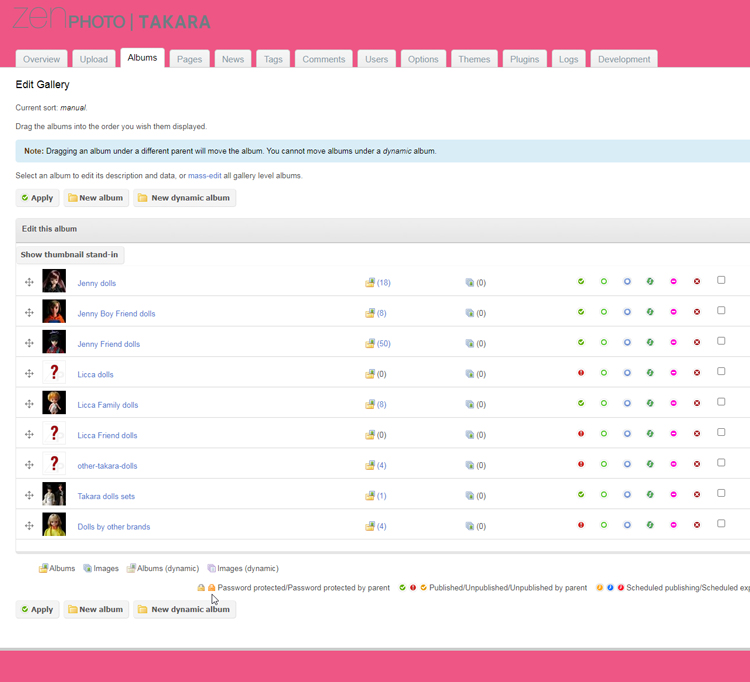Open the Licca Family dolls album link
750x682 pixels.
[x=108, y=405]
